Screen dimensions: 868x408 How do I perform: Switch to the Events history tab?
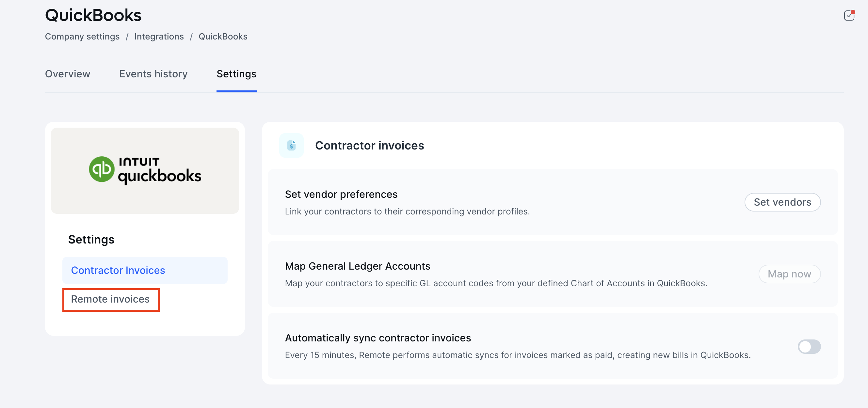pyautogui.click(x=153, y=74)
